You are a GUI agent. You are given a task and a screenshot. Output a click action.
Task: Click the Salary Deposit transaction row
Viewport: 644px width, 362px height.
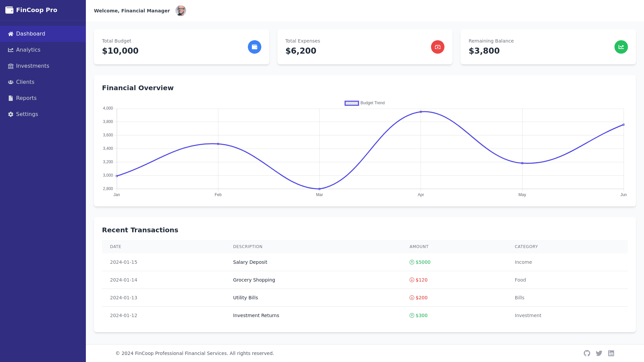[250, 262]
